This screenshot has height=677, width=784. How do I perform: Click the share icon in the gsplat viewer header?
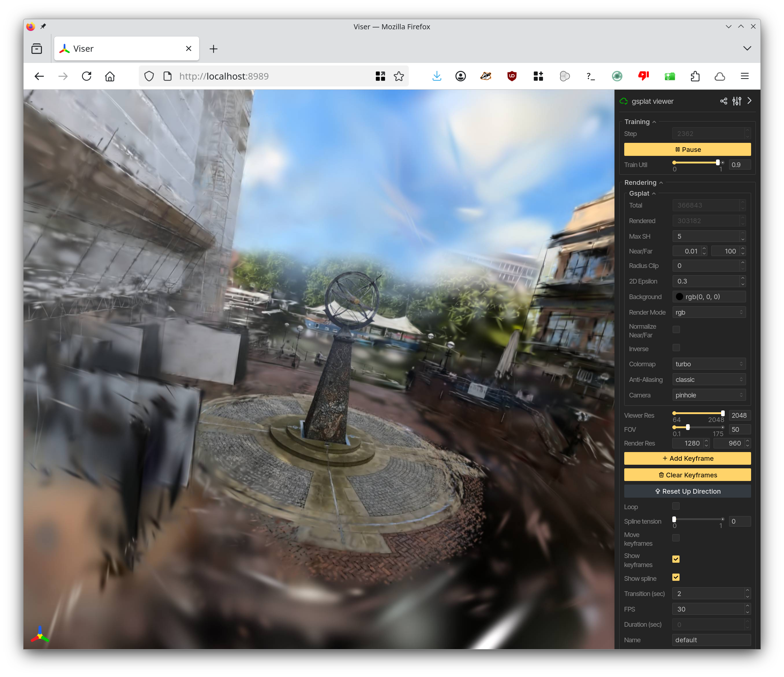click(x=724, y=101)
